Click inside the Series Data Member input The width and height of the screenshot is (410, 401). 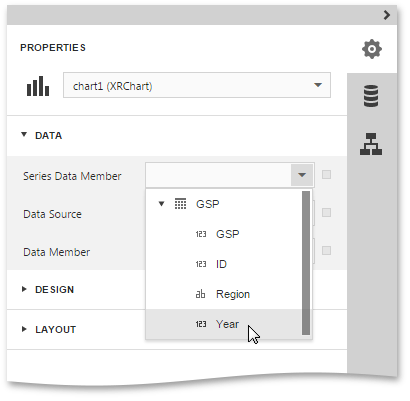click(x=218, y=175)
